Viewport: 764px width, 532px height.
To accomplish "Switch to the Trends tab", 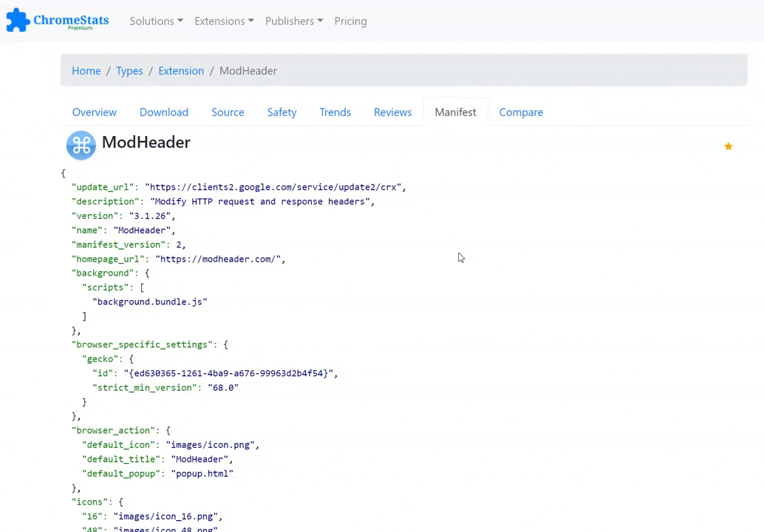I will coord(335,112).
